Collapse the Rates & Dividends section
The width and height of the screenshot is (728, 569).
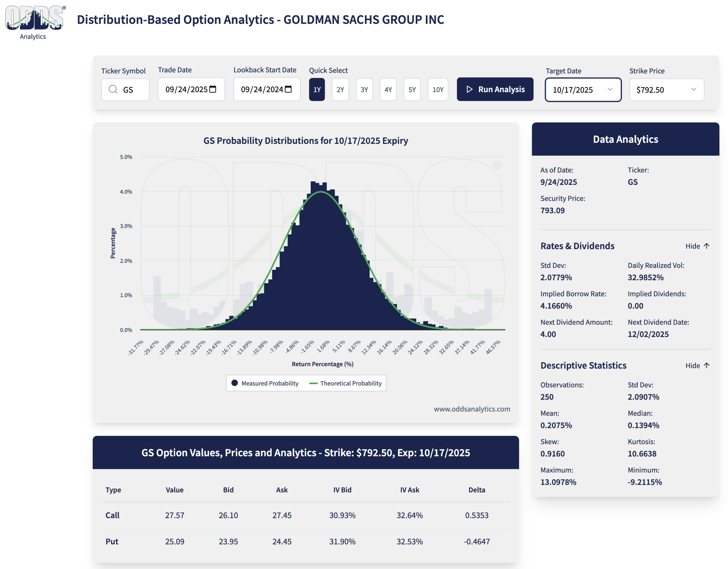tap(693, 246)
